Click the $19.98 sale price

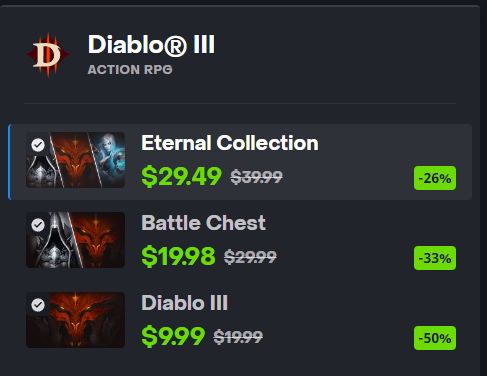tap(178, 256)
